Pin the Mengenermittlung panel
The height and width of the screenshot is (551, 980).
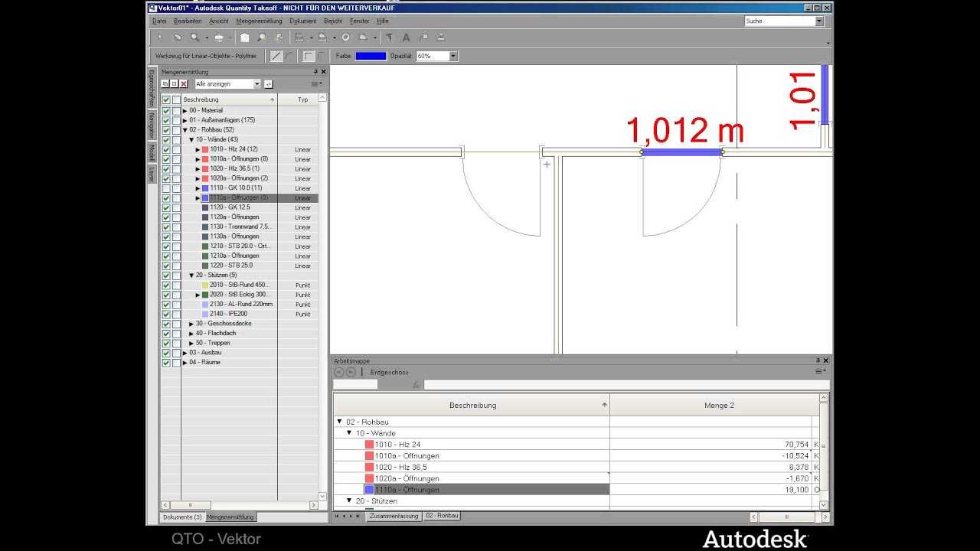tap(315, 72)
